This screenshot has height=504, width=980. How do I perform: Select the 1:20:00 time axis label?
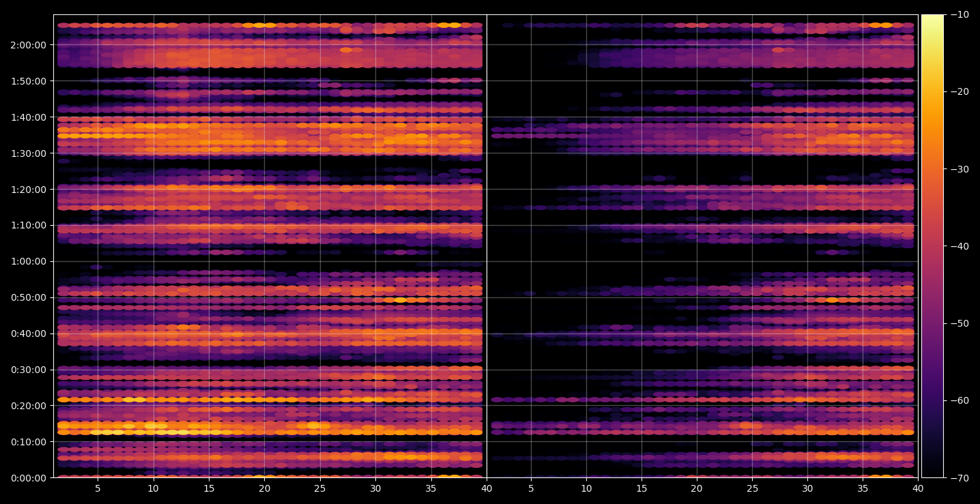pos(28,189)
